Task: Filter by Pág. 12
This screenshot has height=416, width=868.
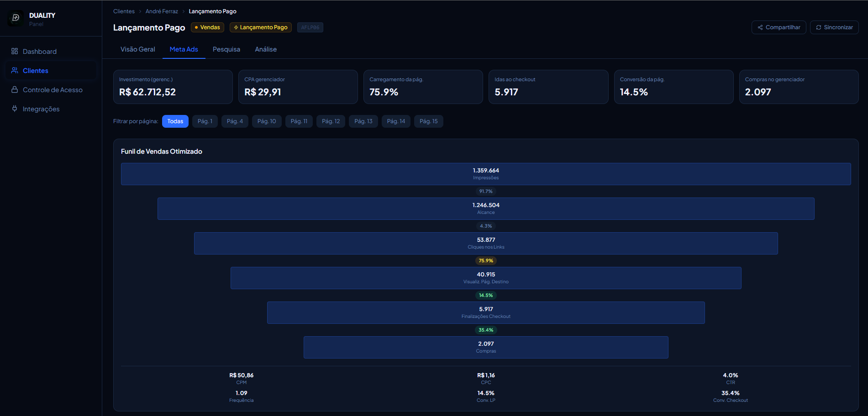Action: (x=331, y=121)
